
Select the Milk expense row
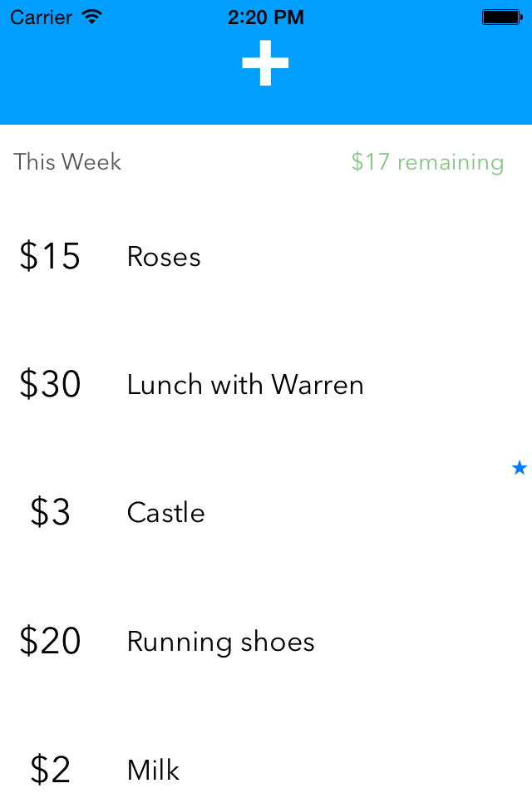pos(154,770)
